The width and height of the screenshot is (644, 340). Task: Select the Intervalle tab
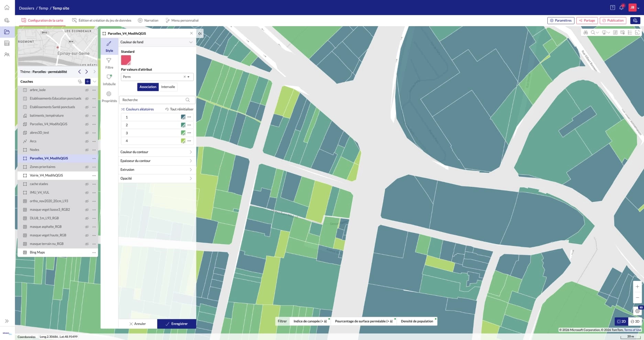click(x=168, y=87)
